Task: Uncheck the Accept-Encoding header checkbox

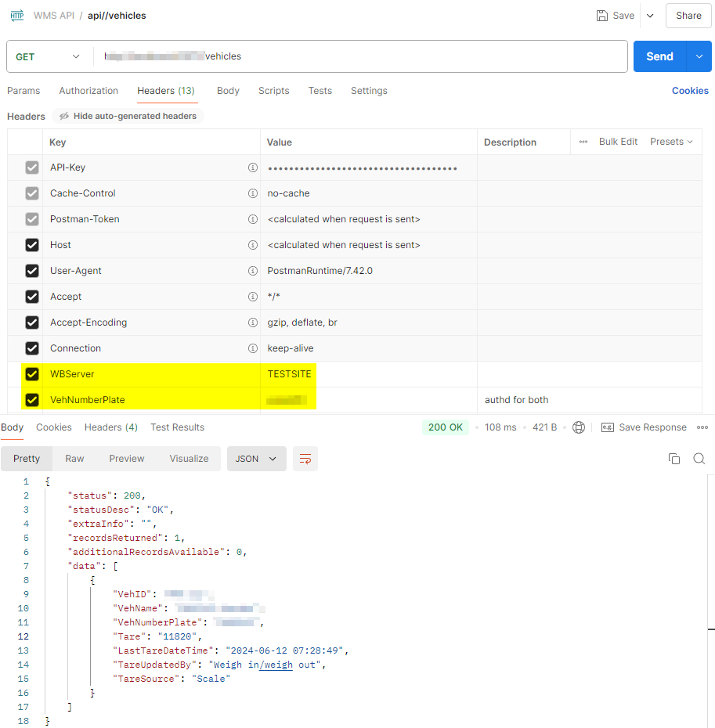Action: 32,323
